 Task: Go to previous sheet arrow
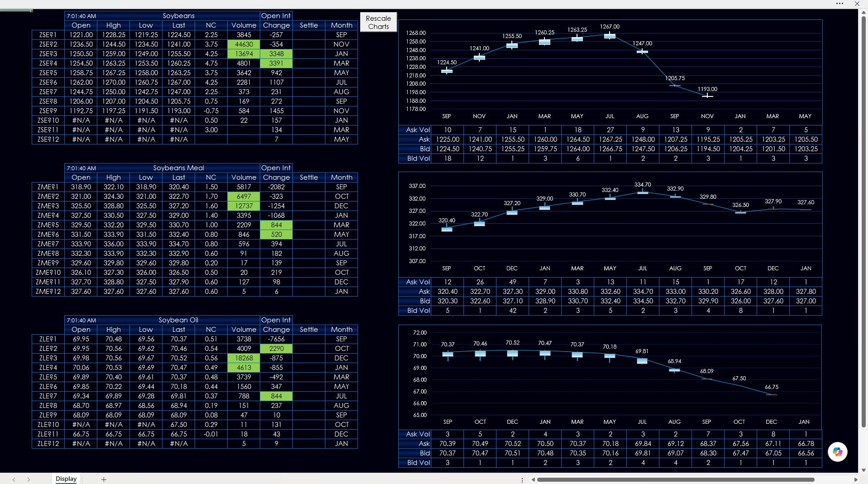click(14, 479)
